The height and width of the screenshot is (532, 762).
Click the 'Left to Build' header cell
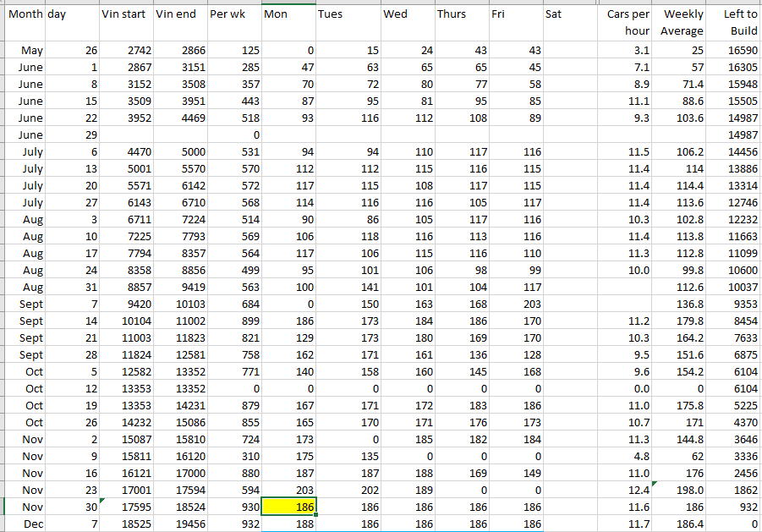pos(736,23)
